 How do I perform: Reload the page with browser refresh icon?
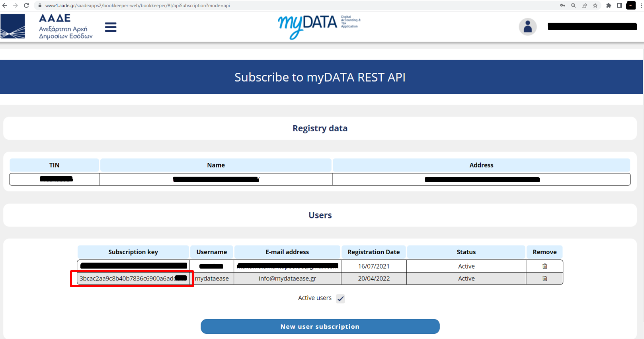[26, 6]
